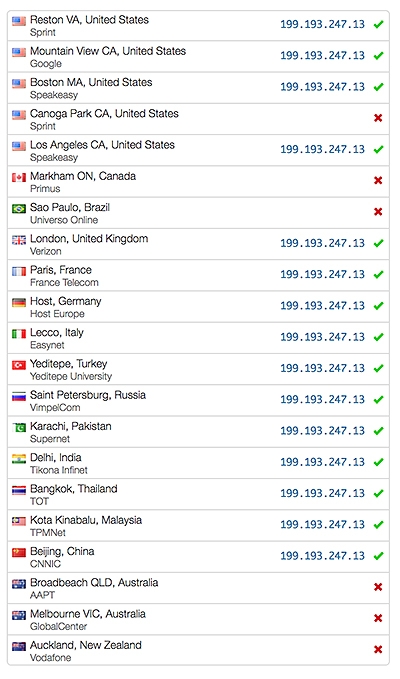Click the green checkmark for Mountain View CA
Viewport: 400px width, 679px height.
click(378, 55)
